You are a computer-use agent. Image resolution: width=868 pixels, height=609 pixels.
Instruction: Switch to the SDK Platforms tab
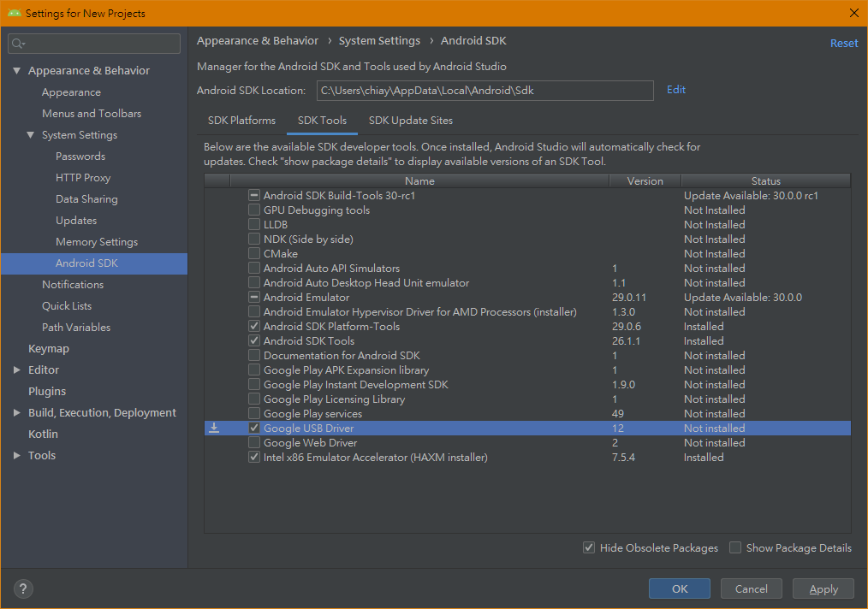coord(241,121)
